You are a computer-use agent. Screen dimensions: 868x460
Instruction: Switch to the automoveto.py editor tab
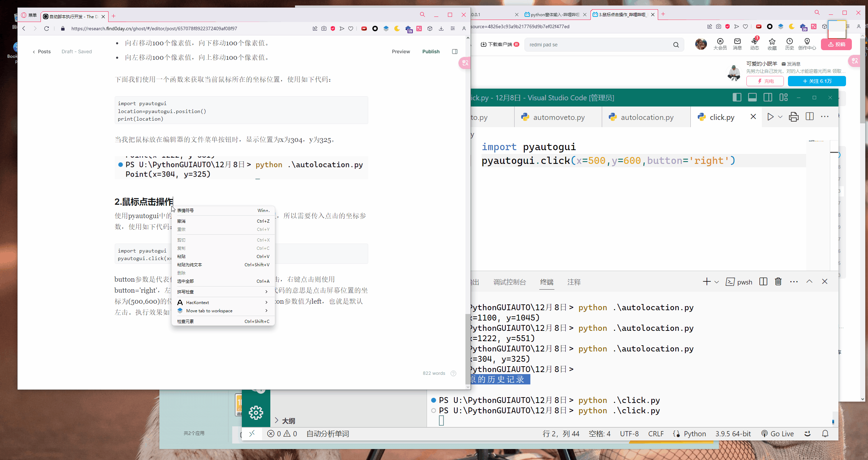(x=558, y=117)
